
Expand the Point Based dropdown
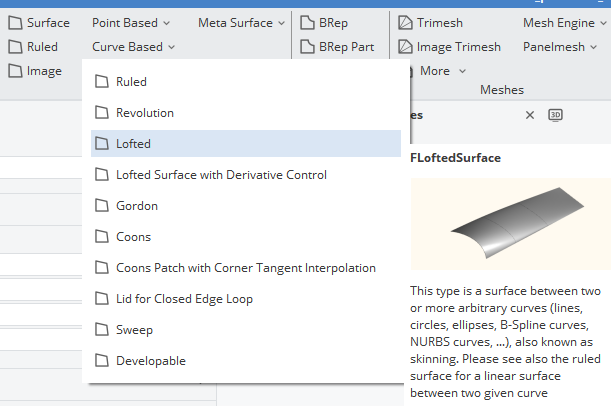[131, 23]
